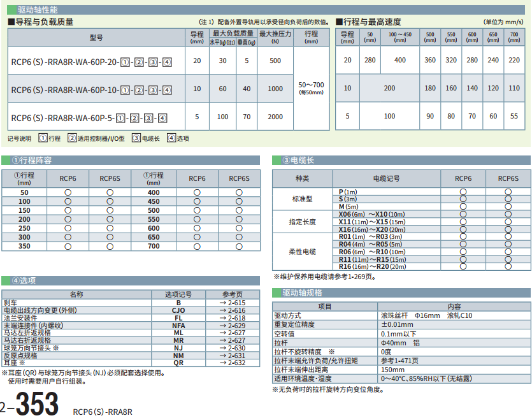Click speed value "220" in the speed table

tap(514, 60)
